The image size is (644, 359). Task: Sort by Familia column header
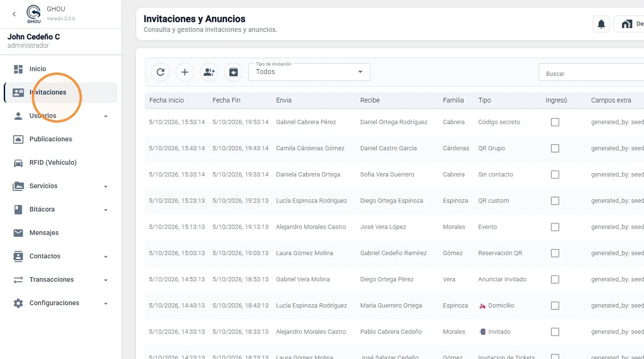point(454,100)
